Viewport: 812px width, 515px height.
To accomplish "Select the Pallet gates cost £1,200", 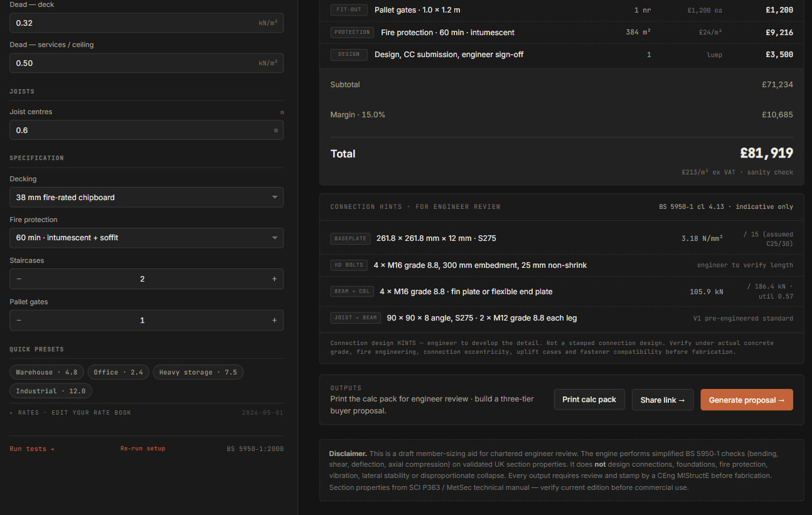I will 779,10.
